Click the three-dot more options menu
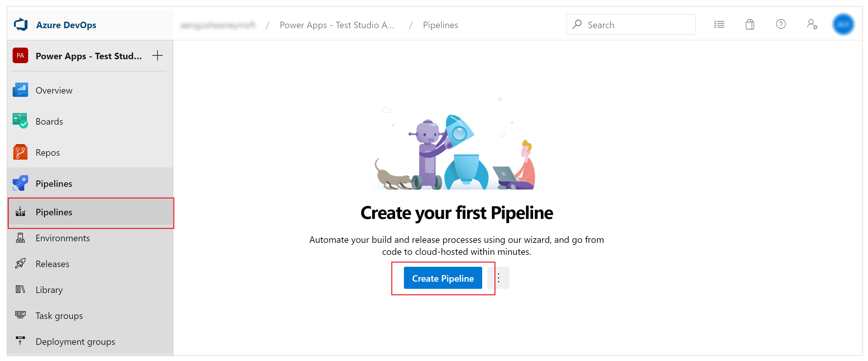This screenshot has height=361, width=868. coord(499,277)
